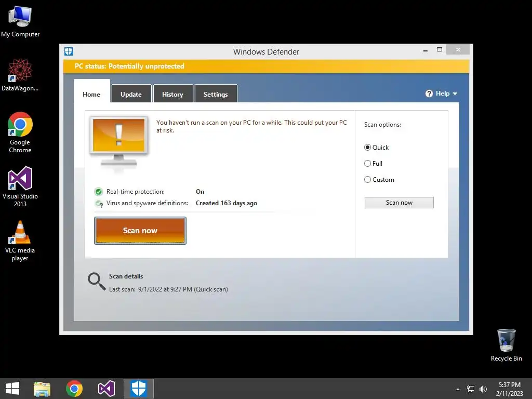Select the DataWagon desktop shortcut
This screenshot has width=532, height=399.
coord(20,75)
